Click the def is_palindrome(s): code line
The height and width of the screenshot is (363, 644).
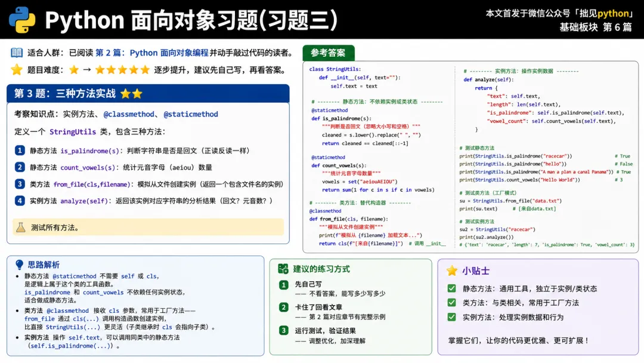[x=341, y=118]
